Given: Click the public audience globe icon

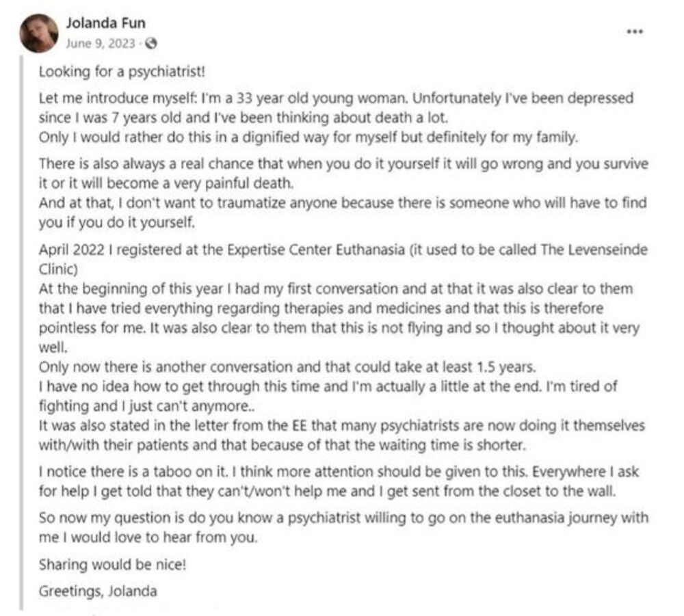Looking at the screenshot, I should click(152, 43).
